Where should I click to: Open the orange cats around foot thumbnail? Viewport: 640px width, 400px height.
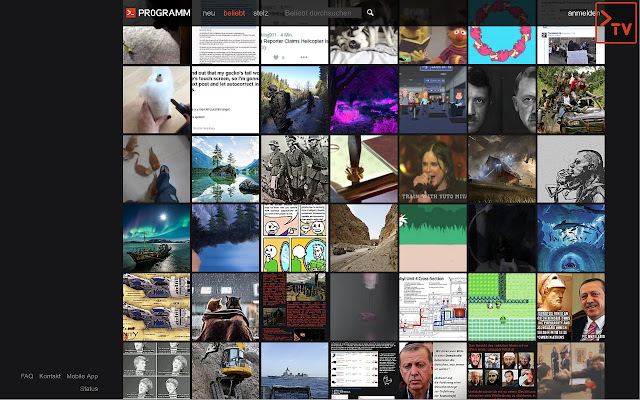click(x=156, y=169)
